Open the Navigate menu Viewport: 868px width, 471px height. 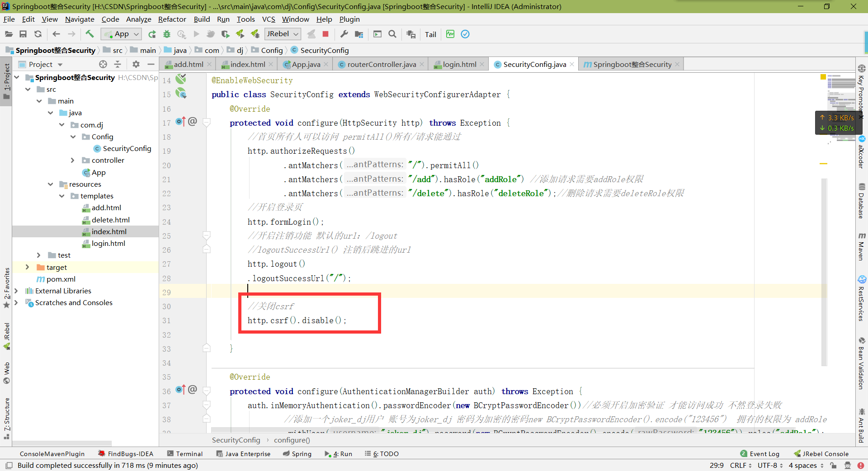click(80, 19)
